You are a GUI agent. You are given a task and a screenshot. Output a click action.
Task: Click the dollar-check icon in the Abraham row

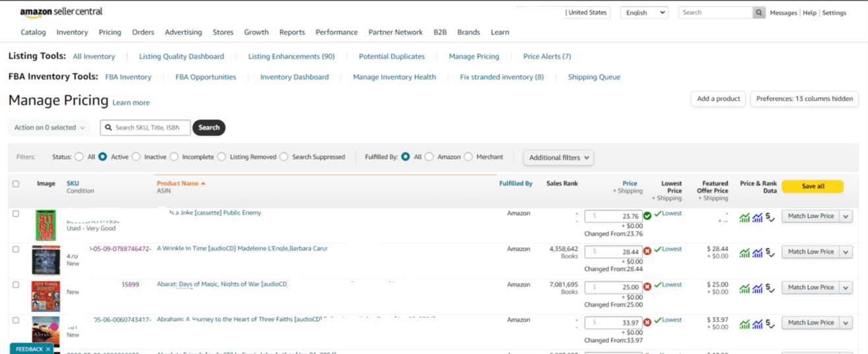tap(770, 324)
